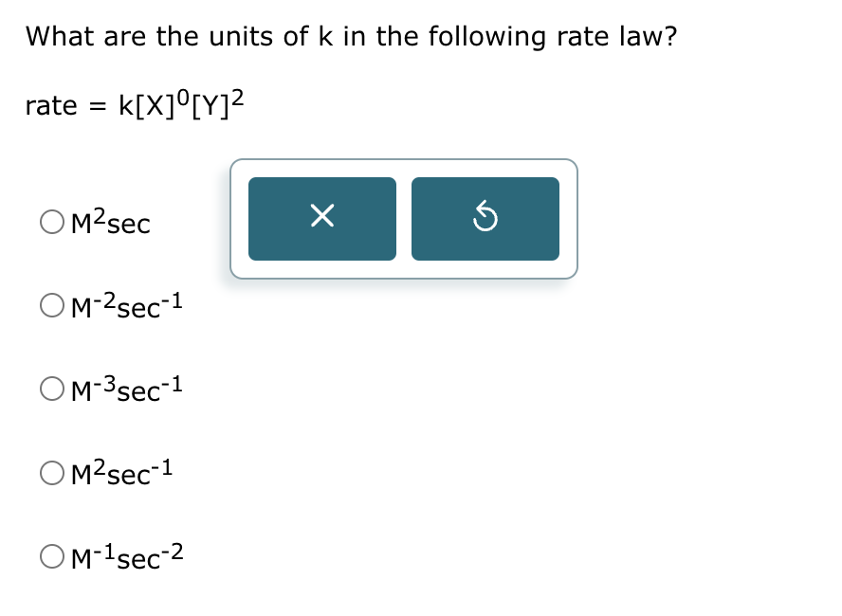Click the X button inside the toolbar panel
Image resolution: width=842 pixels, height=616 pixels.
click(x=321, y=218)
